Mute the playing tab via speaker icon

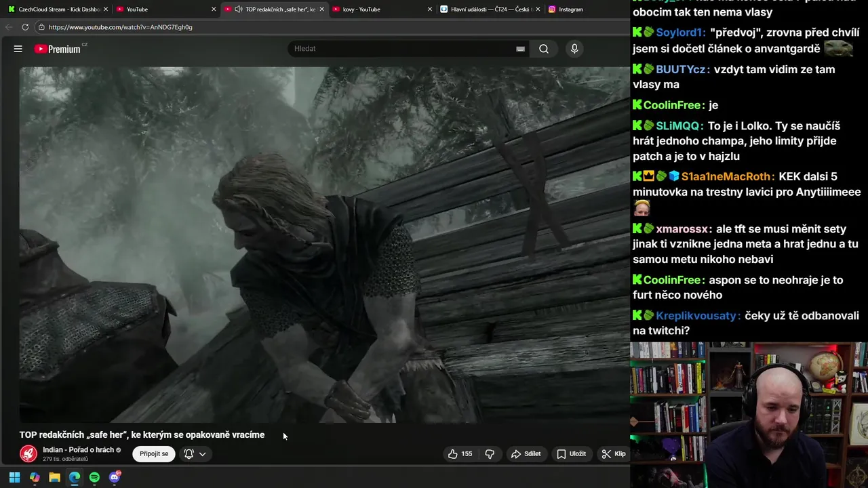(x=238, y=9)
